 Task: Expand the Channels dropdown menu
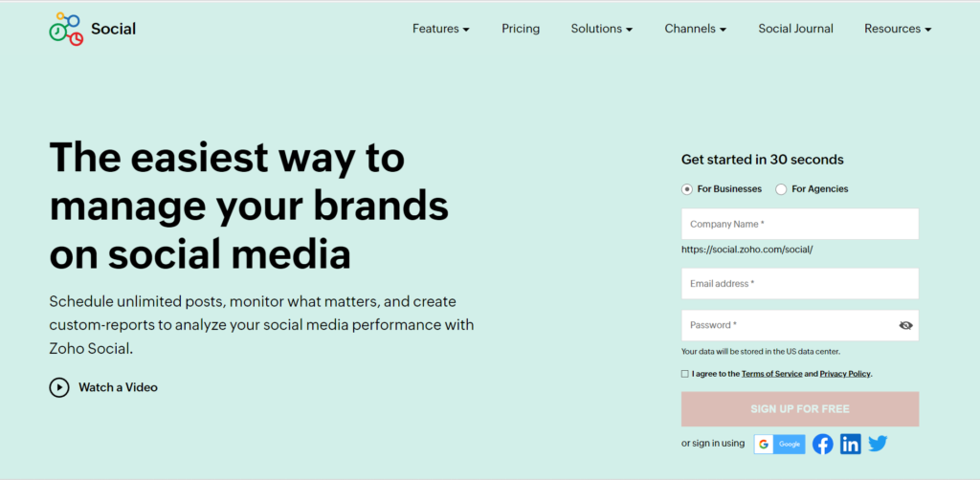point(695,29)
